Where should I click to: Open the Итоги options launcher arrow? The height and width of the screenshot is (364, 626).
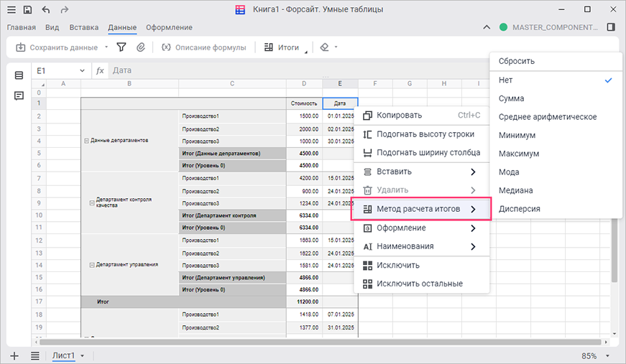pyautogui.click(x=306, y=52)
